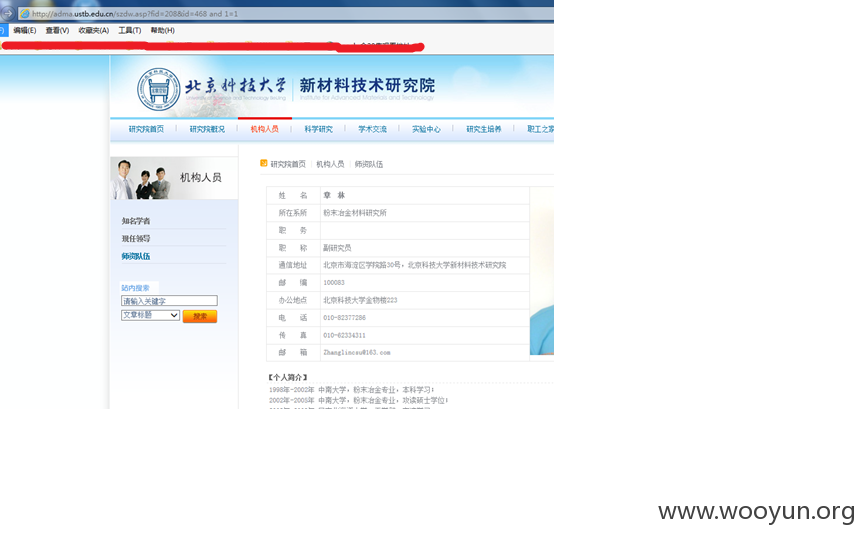Viewport: 864px width, 540px height.
Task: Click the 2002年-2005年 education line
Action: [x=358, y=401]
